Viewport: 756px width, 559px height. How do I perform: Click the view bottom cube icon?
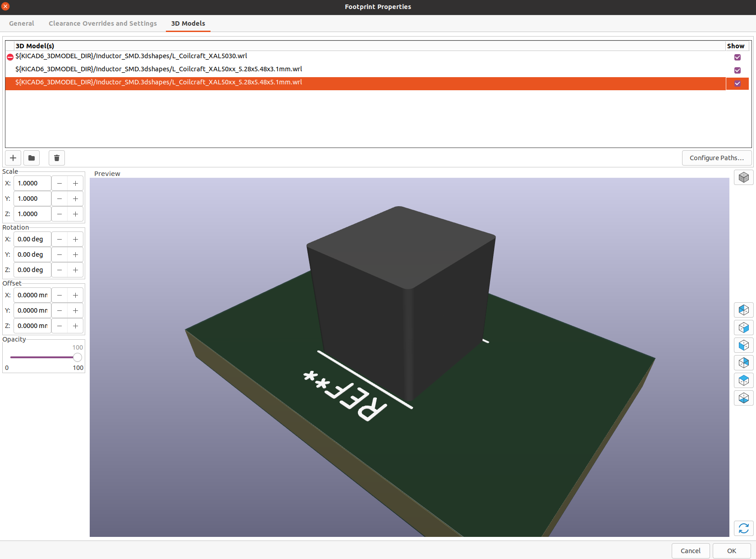[x=743, y=398]
